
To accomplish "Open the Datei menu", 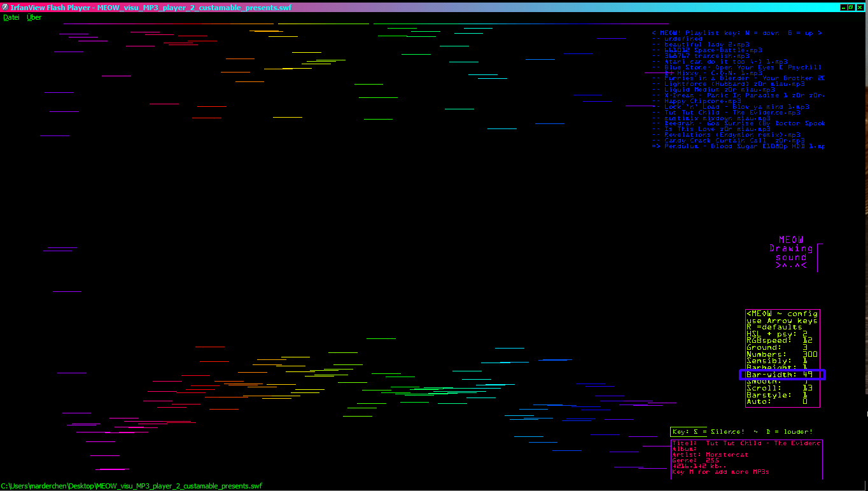I will [x=11, y=17].
